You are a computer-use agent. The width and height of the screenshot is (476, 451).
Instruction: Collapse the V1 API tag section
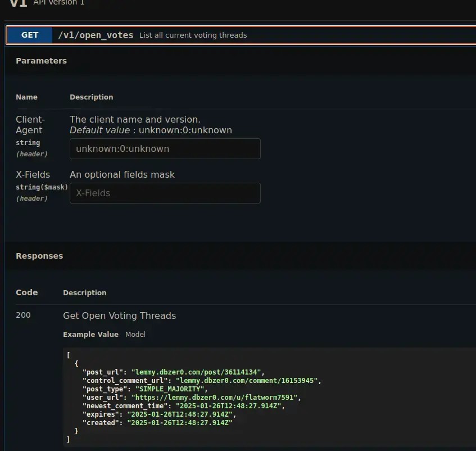pos(19,3)
